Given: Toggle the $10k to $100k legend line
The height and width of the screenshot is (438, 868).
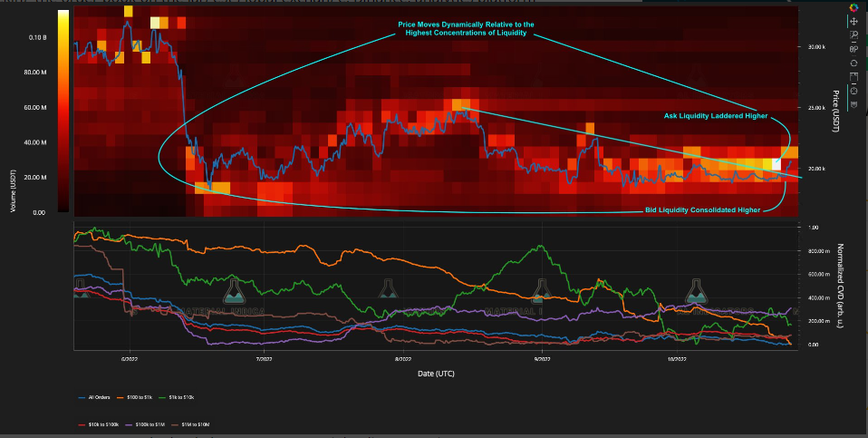Looking at the screenshot, I should pyautogui.click(x=101, y=423).
